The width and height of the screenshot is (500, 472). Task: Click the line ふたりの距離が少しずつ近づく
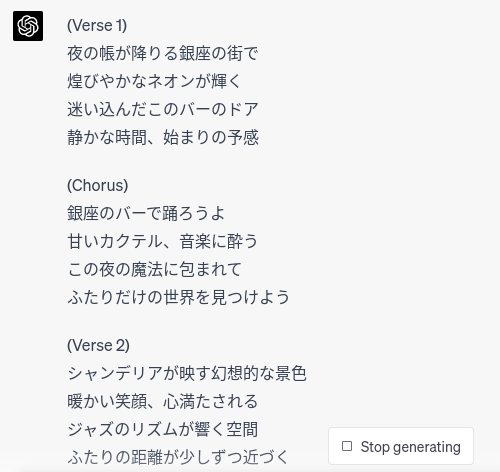pyautogui.click(x=178, y=457)
